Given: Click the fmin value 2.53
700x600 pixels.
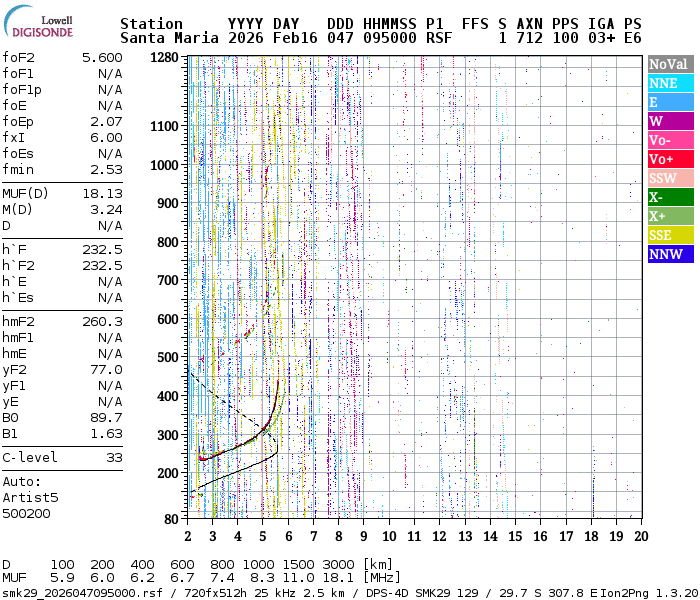Looking at the screenshot, I should [106, 170].
